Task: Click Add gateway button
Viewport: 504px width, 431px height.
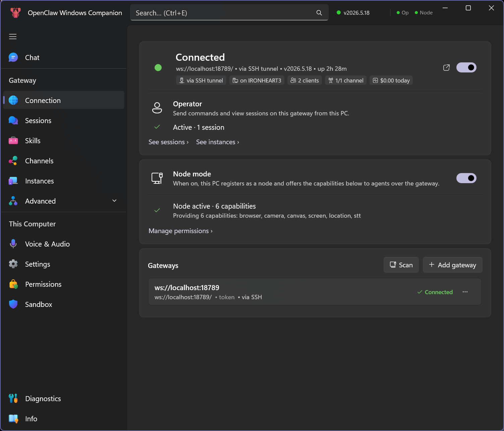Action: [452, 265]
